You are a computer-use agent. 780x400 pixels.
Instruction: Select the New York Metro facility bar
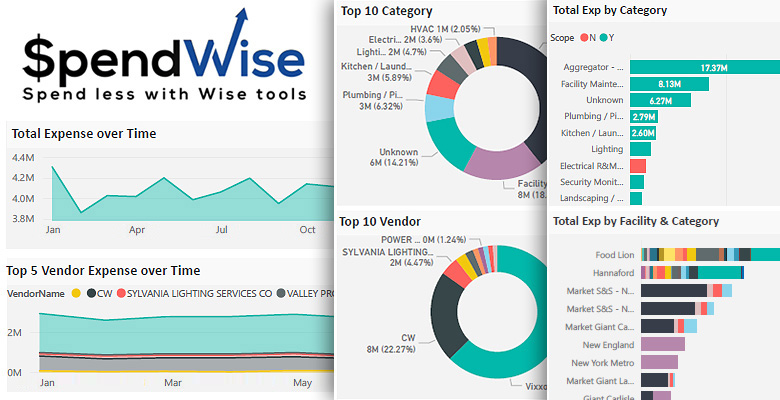(x=659, y=362)
